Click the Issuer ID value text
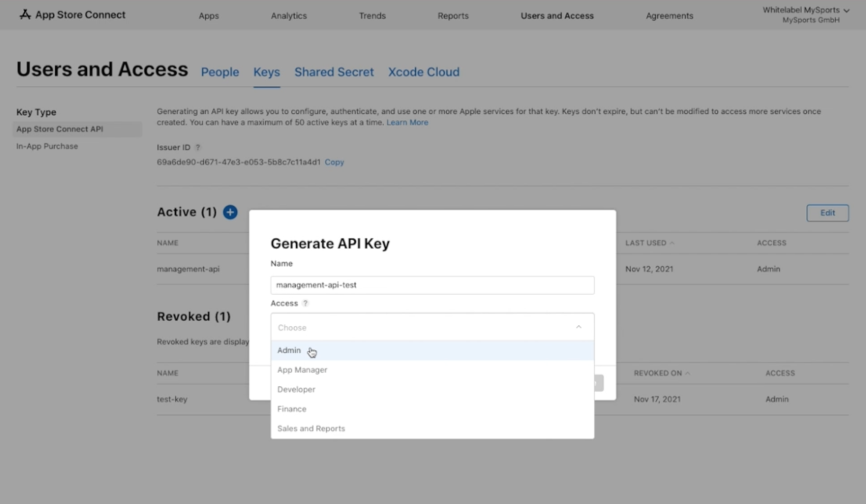Screen dimensions: 866x504 pyautogui.click(x=239, y=162)
